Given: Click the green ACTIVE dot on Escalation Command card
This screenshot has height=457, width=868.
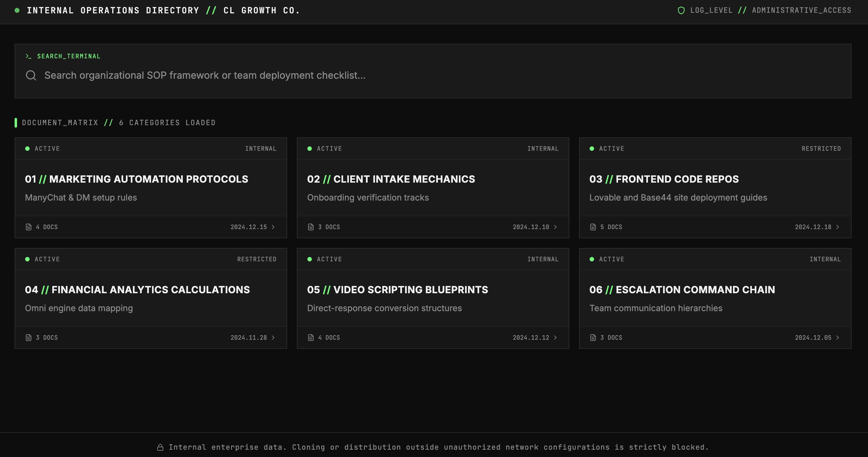Looking at the screenshot, I should pos(592,259).
